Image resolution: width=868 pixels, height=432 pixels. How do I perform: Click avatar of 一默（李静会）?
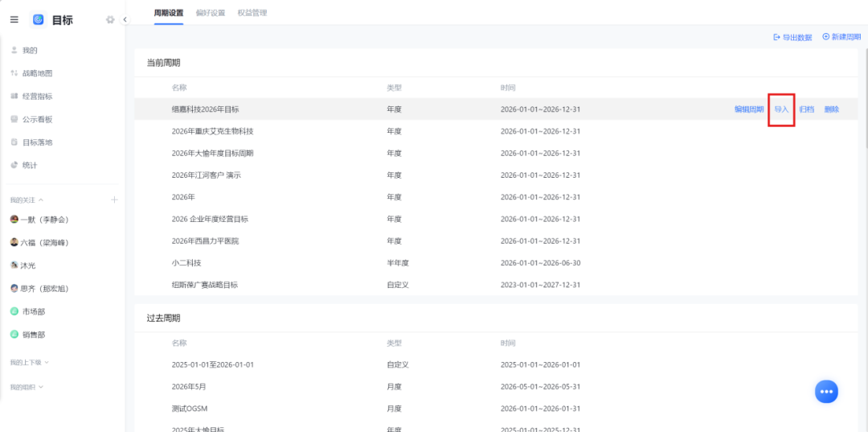click(14, 220)
